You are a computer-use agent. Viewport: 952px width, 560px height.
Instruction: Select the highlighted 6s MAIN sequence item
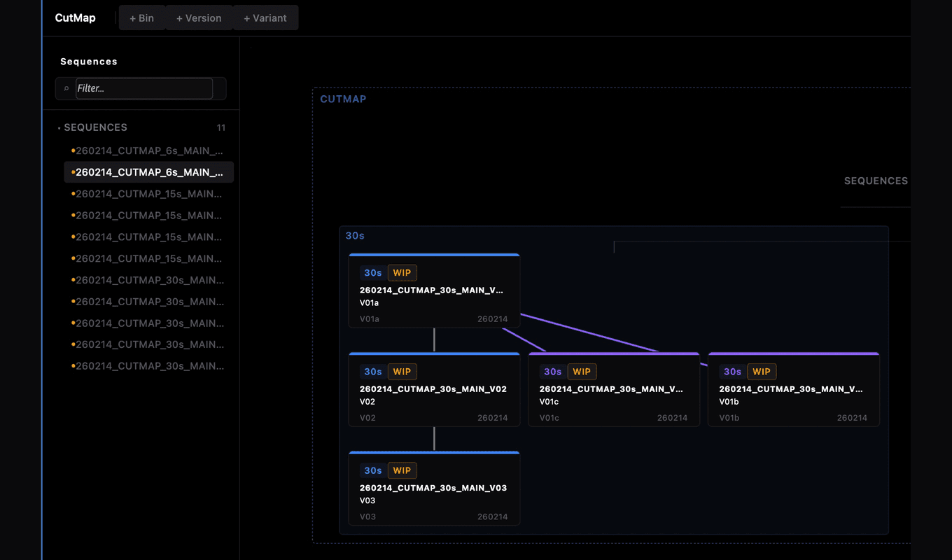(148, 172)
